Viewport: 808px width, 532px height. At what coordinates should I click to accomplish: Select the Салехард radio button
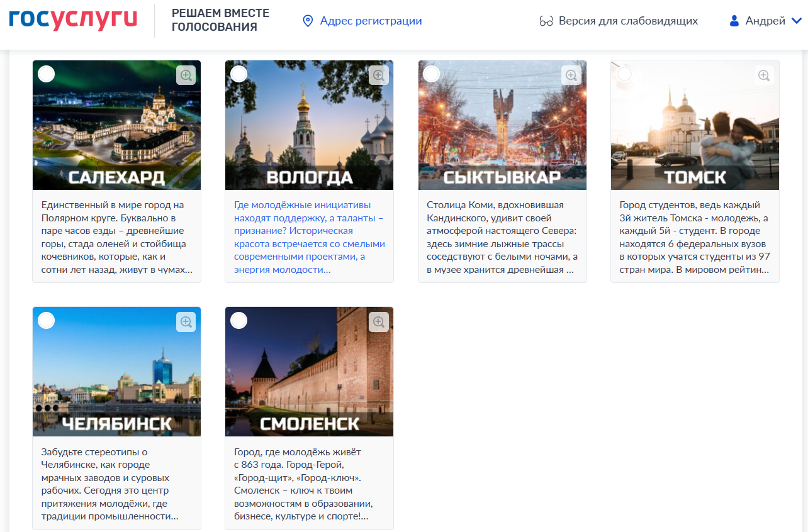pos(47,74)
